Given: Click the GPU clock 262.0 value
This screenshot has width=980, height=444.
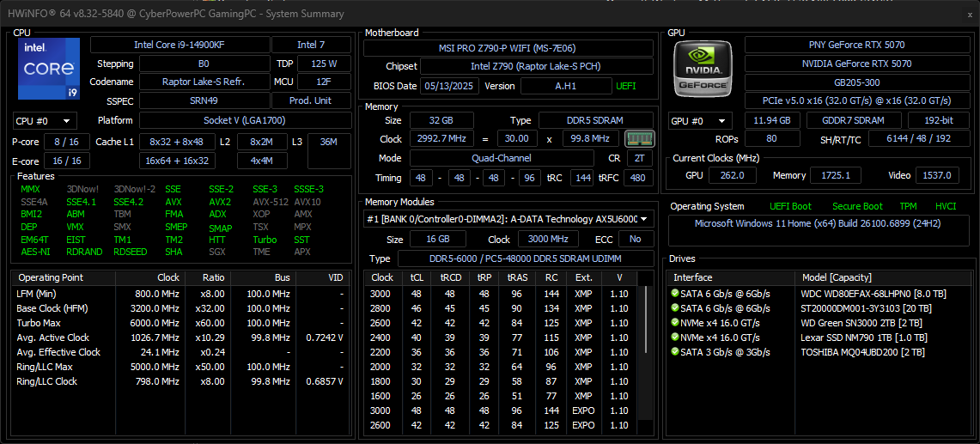Looking at the screenshot, I should coord(733,175).
